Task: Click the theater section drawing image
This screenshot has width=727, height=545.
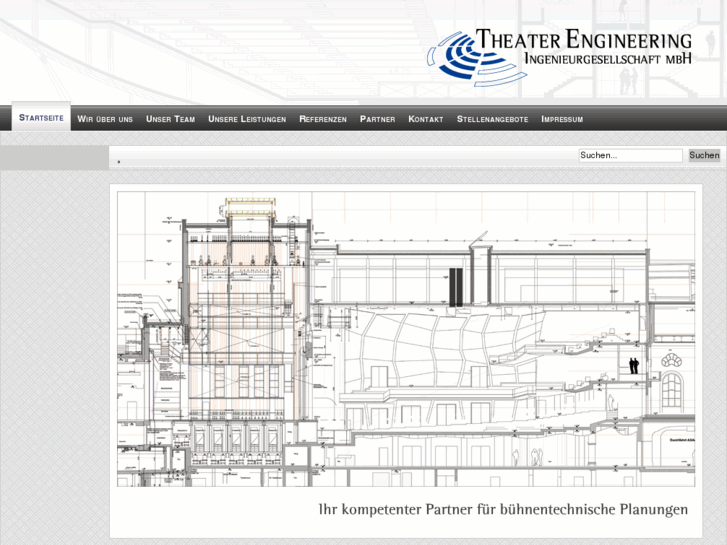Action: pos(406,339)
